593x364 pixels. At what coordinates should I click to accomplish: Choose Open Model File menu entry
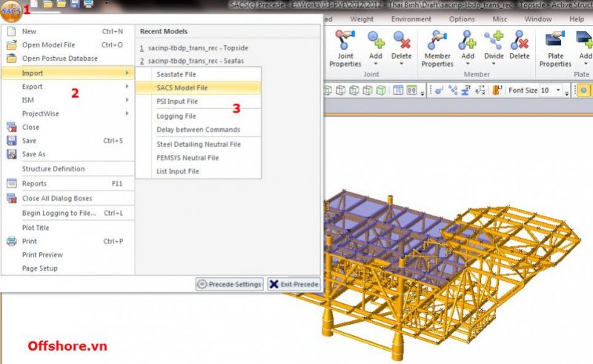[x=68, y=45]
